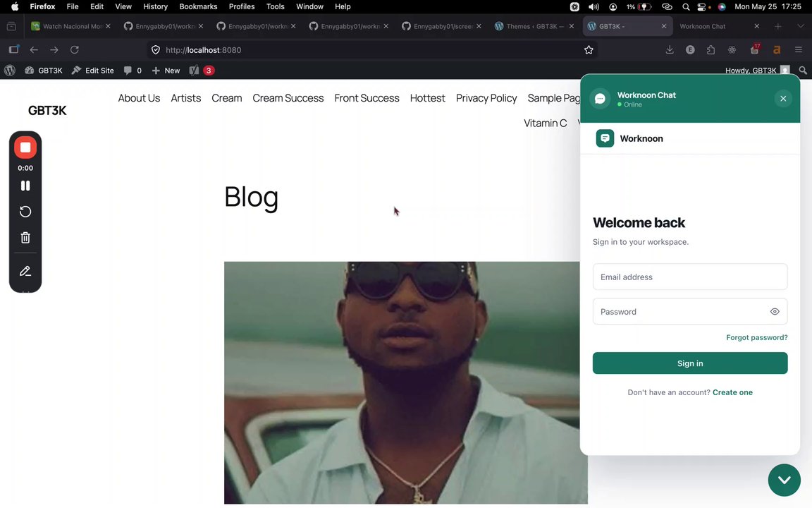The width and height of the screenshot is (812, 508).
Task: Focus the Email address field
Action: [690, 277]
